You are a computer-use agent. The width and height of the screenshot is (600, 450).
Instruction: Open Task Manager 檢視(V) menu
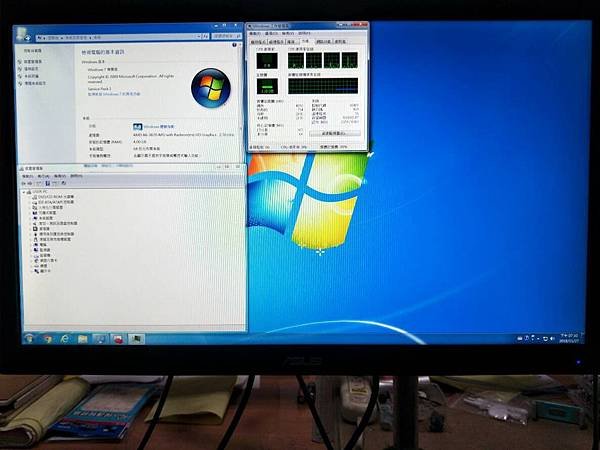point(288,34)
